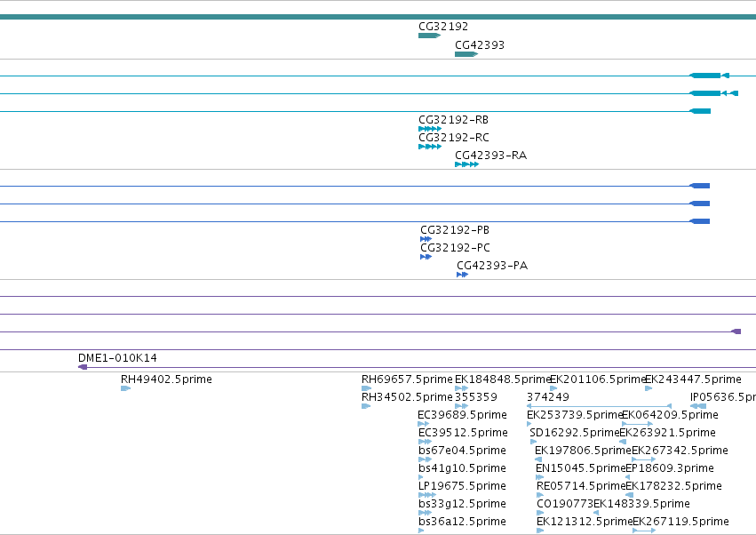The image size is (756, 535).
Task: Select the 374249 feature label
Action: 548,397
